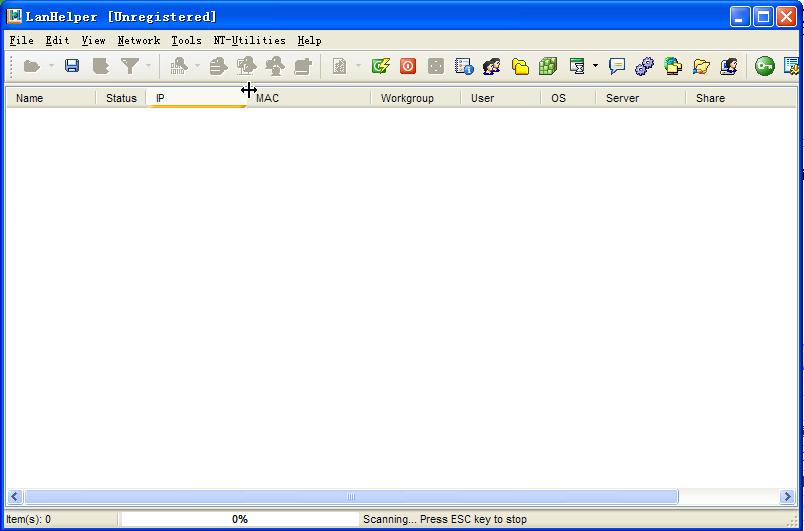Click the yellow folders icon
The width and height of the screenshot is (804, 531).
click(x=520, y=66)
